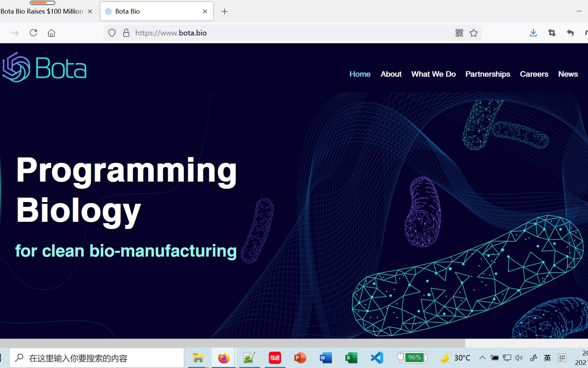Screen dimensions: 588x368
Task: Open the QR code icon in address bar
Action: coord(459,33)
